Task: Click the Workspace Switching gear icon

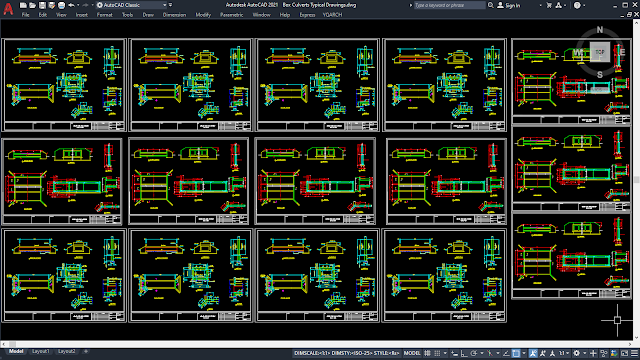Action: pos(576,353)
